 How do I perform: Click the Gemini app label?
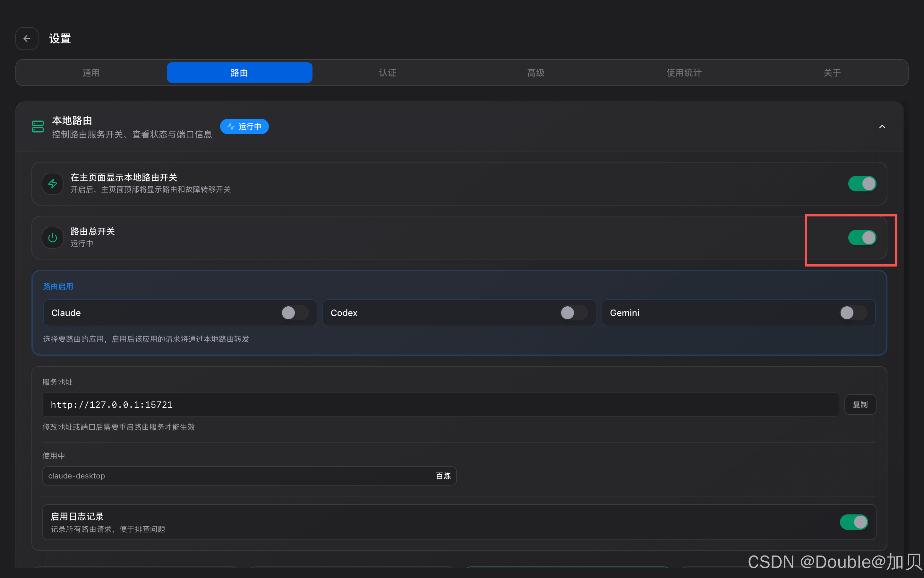click(x=625, y=313)
